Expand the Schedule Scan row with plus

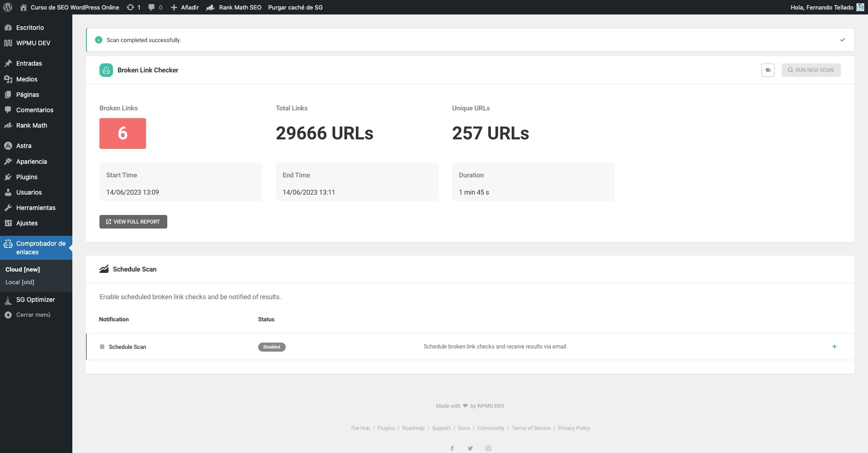[835, 347]
